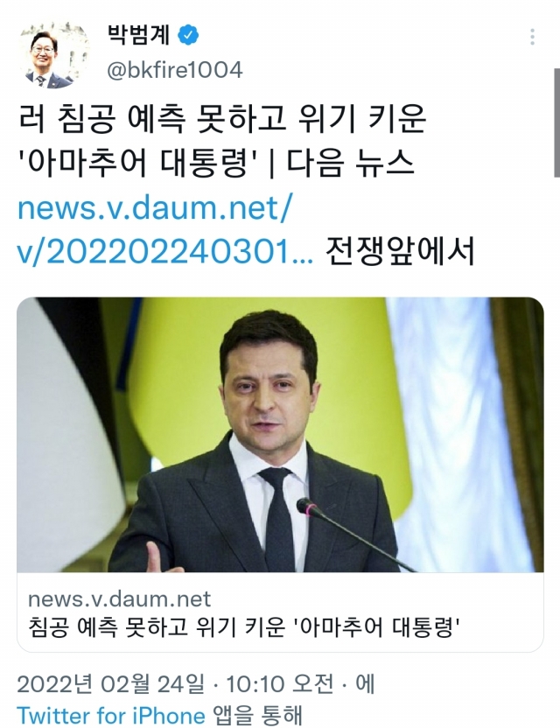Open 박범계's profile avatar photo

52,54
